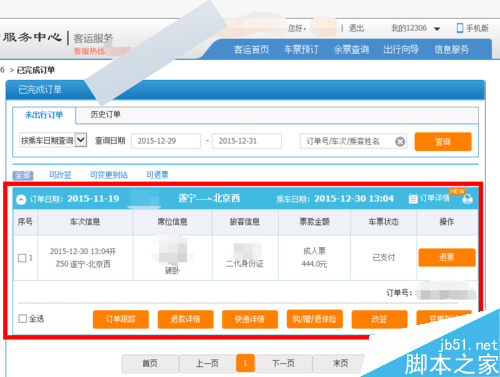The width and height of the screenshot is (500, 377).
Task: Click the 订单跟踪 button
Action: tap(121, 319)
